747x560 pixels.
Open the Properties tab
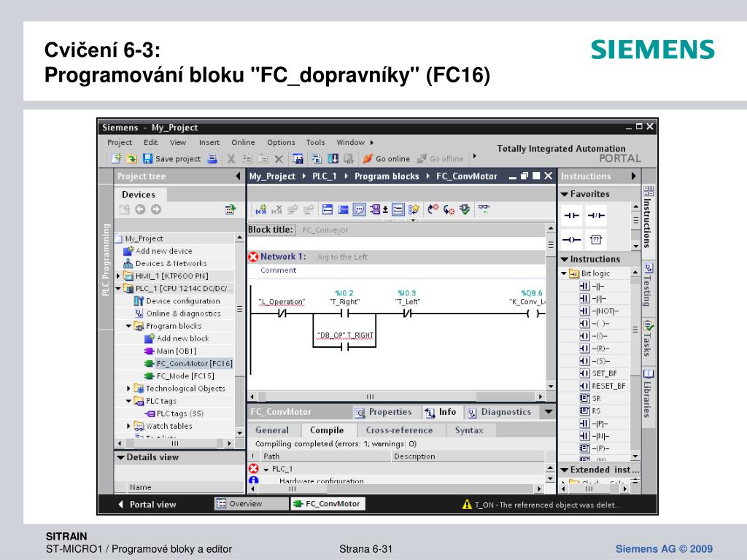point(384,413)
